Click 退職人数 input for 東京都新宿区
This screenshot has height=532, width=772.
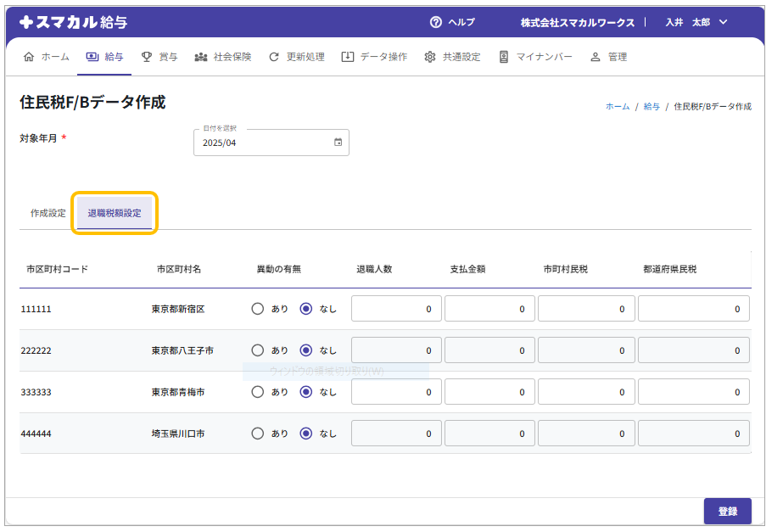click(x=396, y=309)
